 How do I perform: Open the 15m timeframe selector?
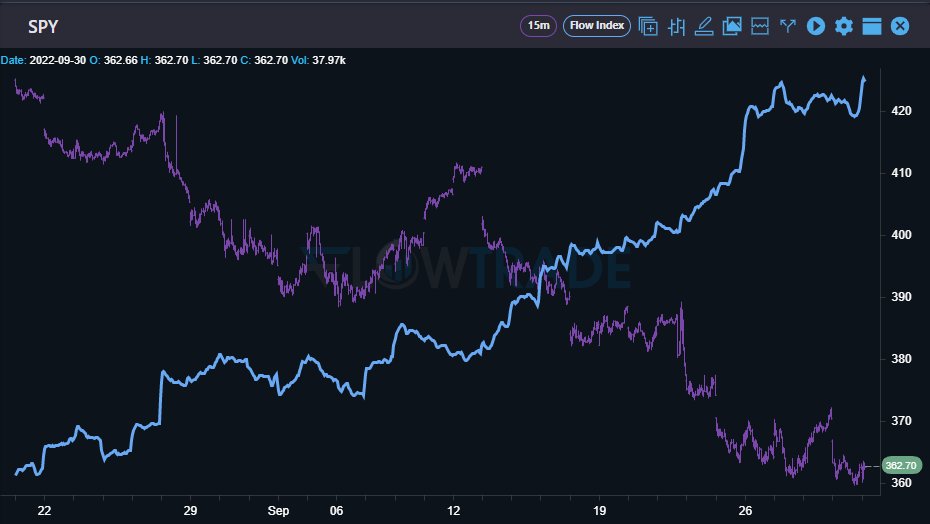point(538,26)
